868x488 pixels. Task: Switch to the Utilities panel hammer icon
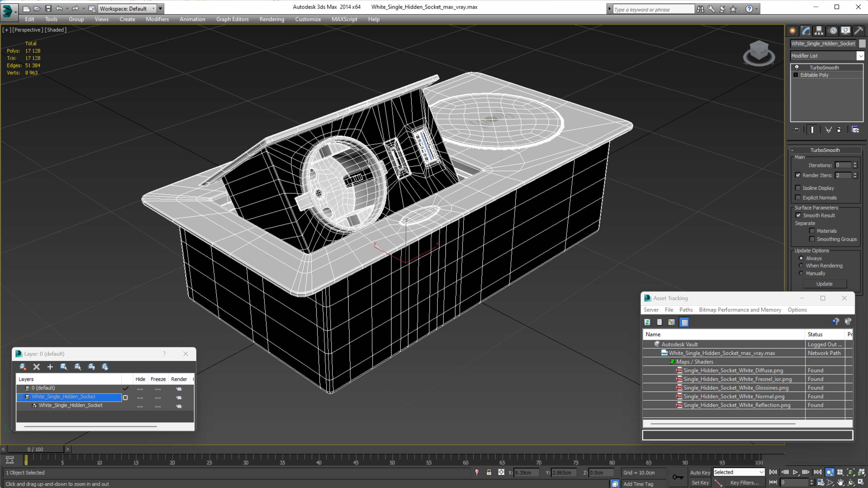[x=859, y=31]
